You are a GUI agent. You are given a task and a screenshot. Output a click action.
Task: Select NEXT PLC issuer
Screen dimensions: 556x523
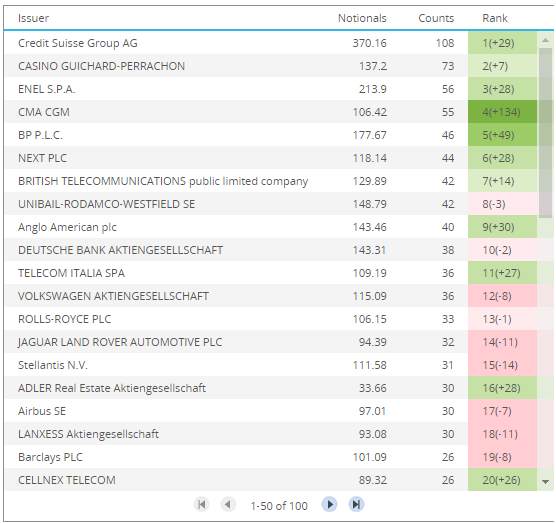(x=42, y=158)
